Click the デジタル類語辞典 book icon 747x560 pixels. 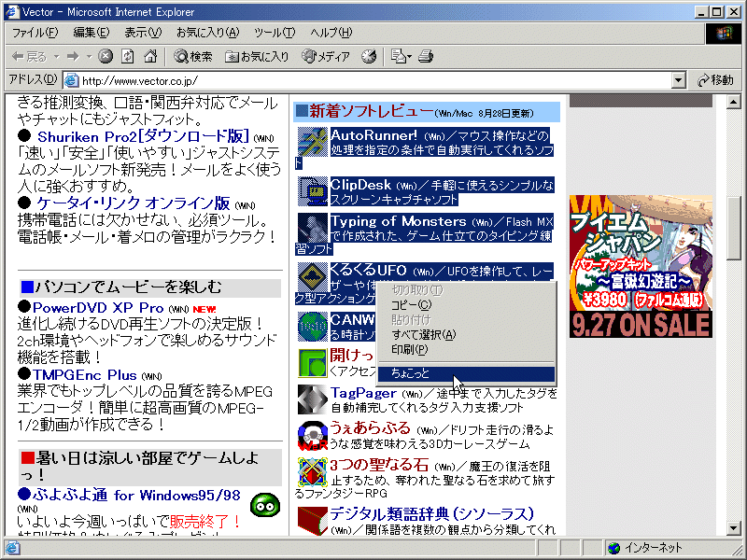pos(313,521)
